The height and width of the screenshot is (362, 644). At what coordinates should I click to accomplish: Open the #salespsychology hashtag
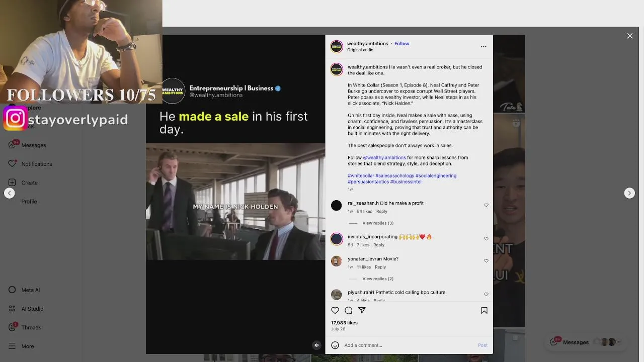tap(395, 175)
